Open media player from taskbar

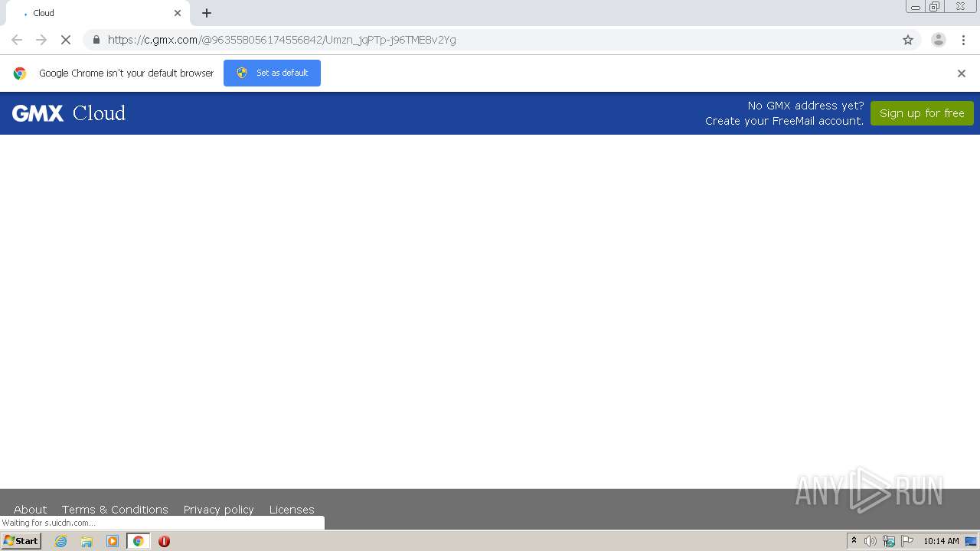tap(113, 541)
